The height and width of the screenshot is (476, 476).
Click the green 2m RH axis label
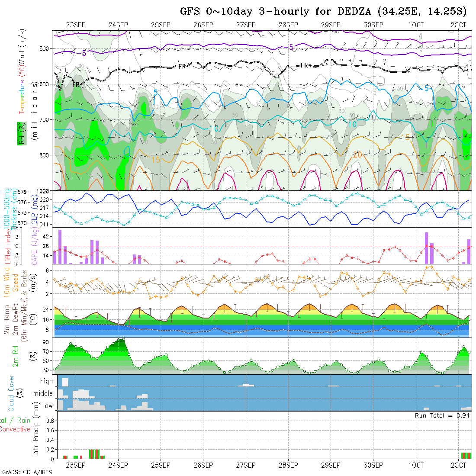[16, 355]
